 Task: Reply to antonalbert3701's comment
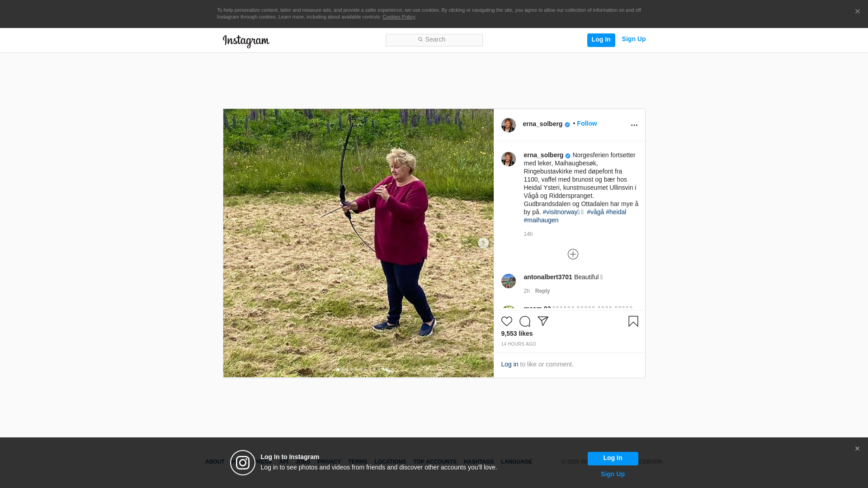point(542,291)
